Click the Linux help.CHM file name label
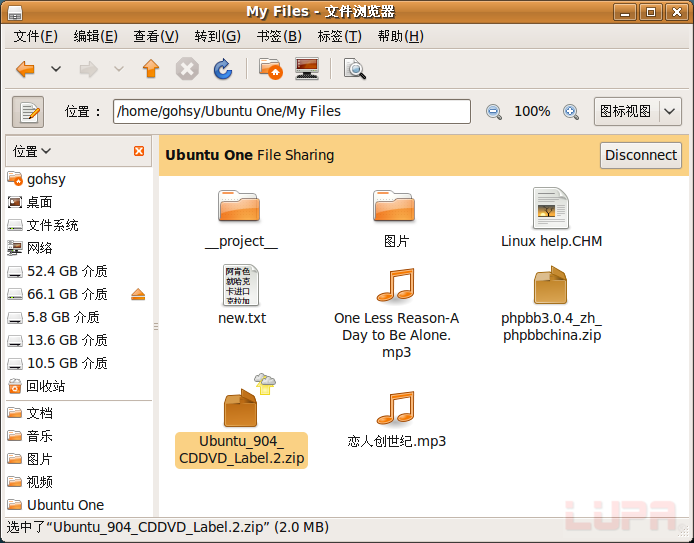Viewport: 694px width, 543px height. click(551, 241)
